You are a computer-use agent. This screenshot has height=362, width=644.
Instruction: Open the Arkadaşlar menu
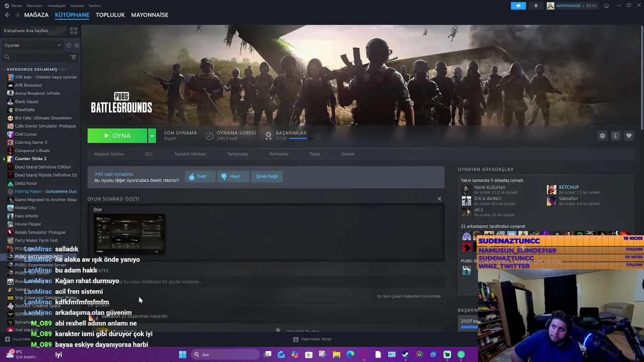click(x=56, y=6)
